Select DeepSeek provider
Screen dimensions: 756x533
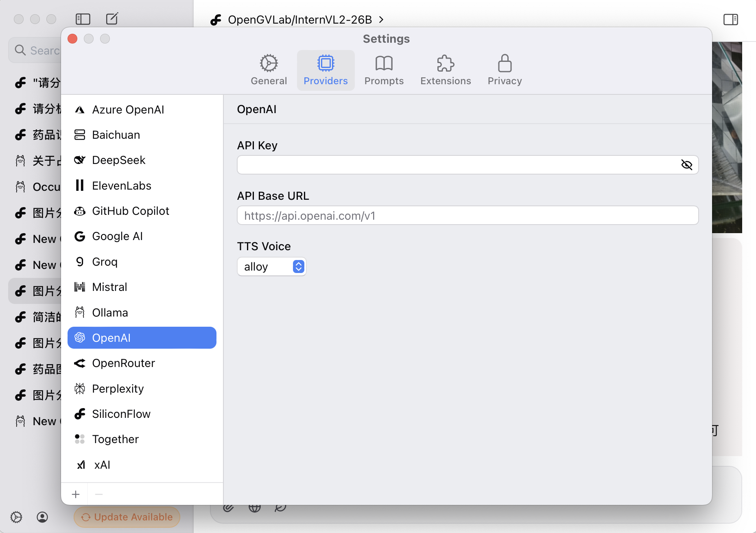142,160
